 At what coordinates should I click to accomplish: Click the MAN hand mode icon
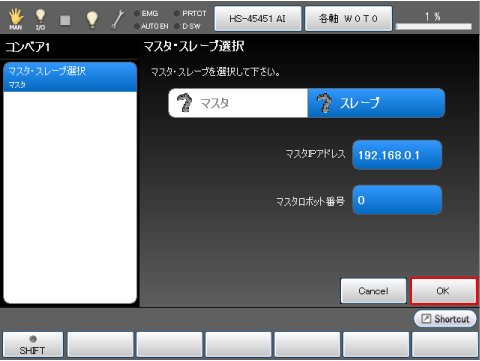click(16, 19)
